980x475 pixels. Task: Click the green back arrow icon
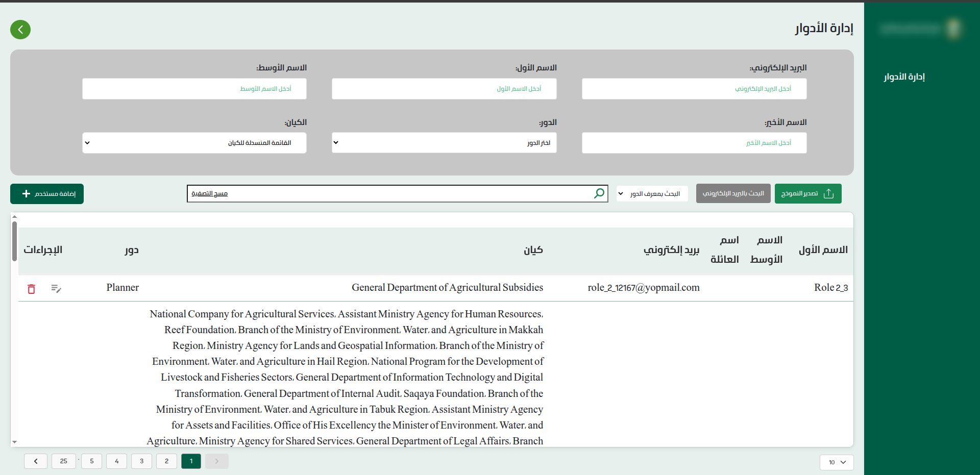(x=20, y=30)
